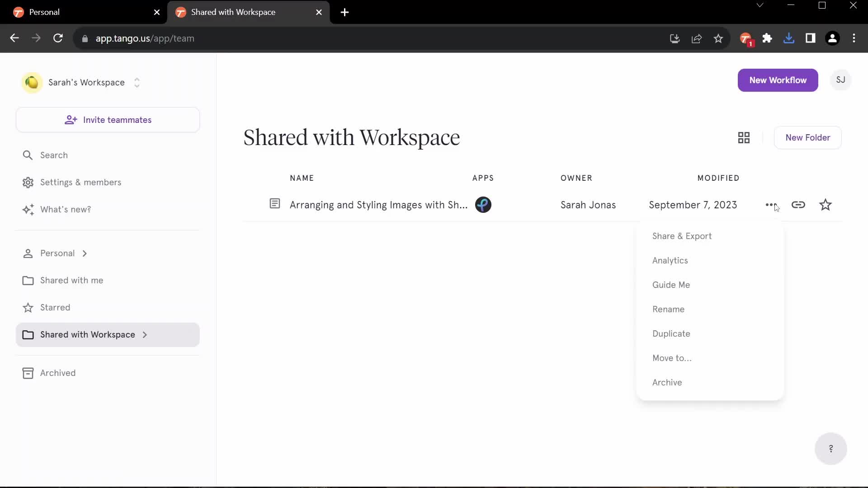868x488 pixels.
Task: Click the grid view toggle icon
Action: (x=743, y=137)
